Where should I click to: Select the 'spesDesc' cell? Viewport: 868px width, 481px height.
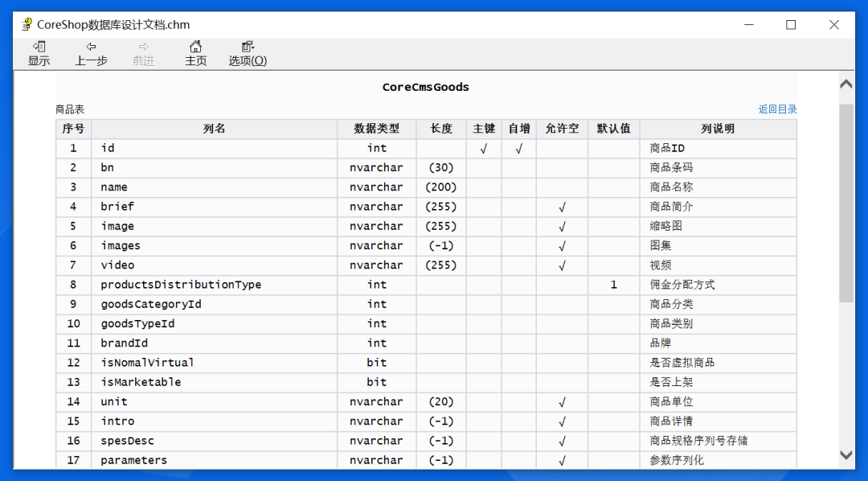tap(215, 441)
